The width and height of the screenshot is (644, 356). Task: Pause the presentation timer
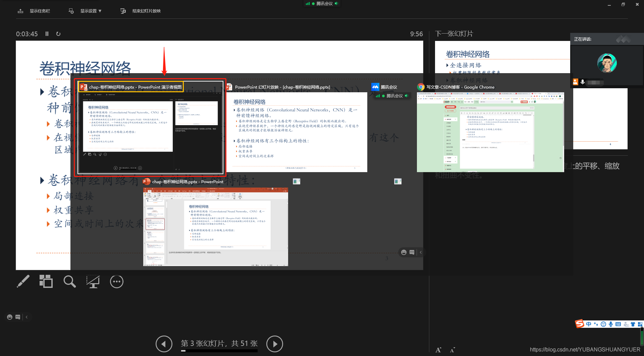[47, 34]
